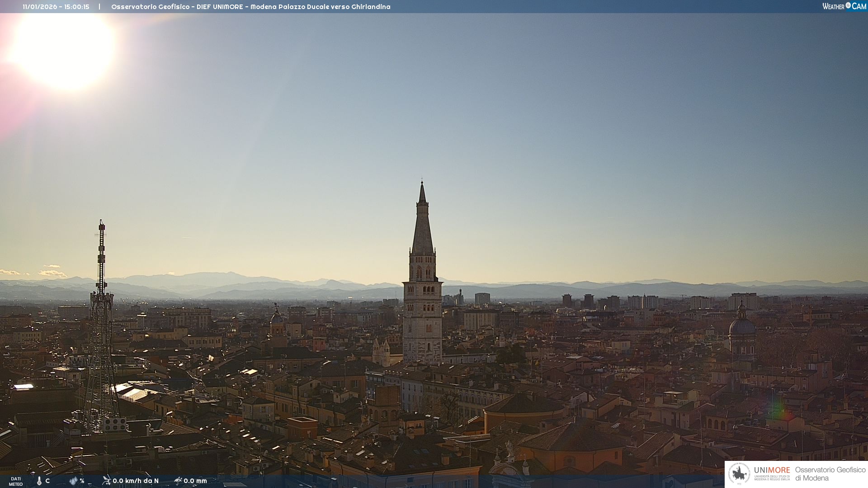The image size is (868, 488).
Task: Click the webcam lens icon in WeatherCam logo
Action: (x=848, y=5)
